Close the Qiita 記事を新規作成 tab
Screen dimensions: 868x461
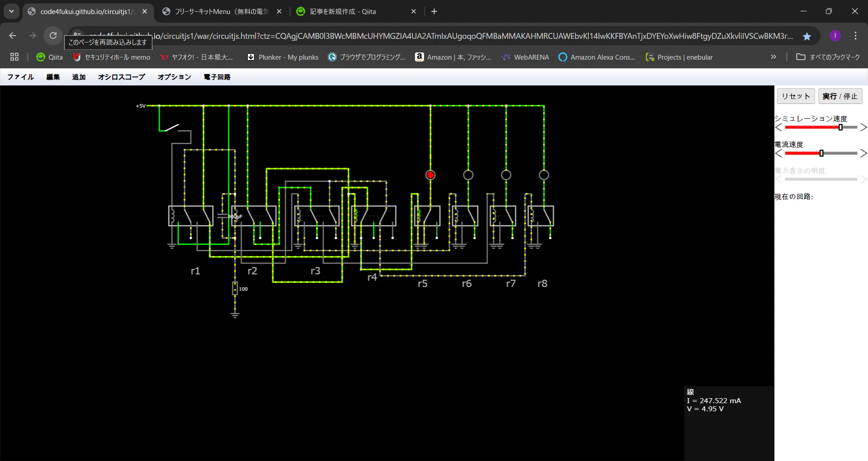(414, 11)
